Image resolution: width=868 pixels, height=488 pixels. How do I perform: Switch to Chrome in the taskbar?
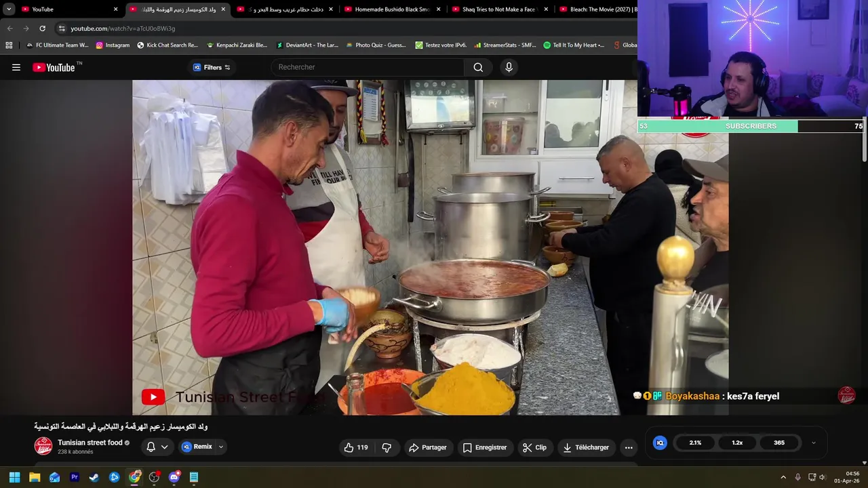click(x=134, y=477)
